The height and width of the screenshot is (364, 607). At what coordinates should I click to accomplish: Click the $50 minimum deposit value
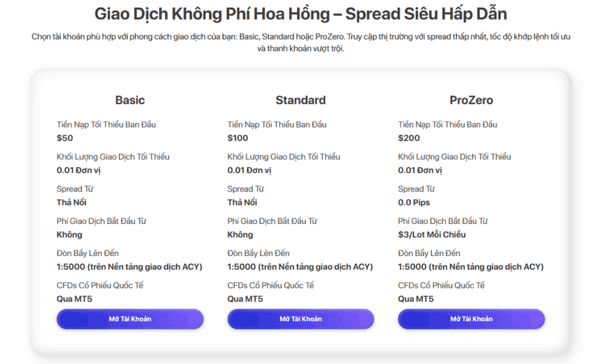(65, 138)
